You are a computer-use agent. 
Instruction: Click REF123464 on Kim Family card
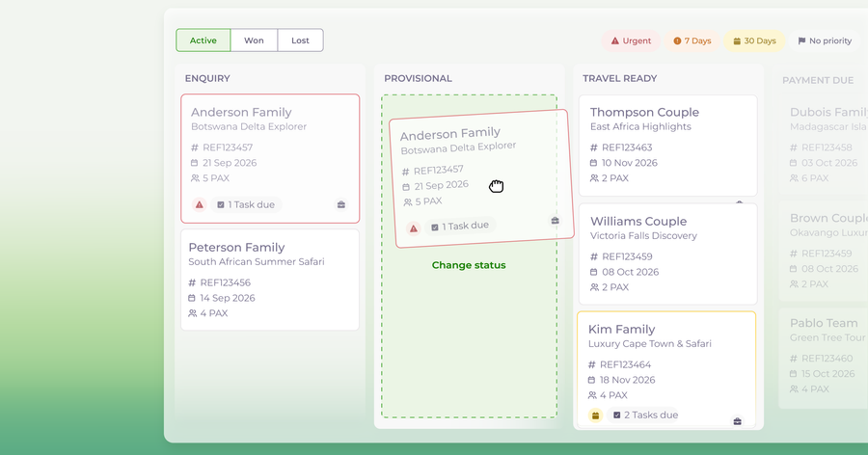pyautogui.click(x=625, y=364)
